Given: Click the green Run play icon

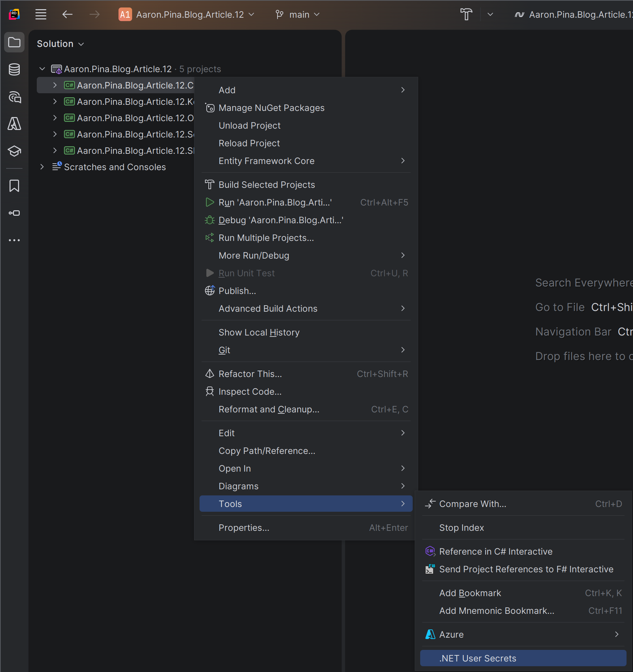Looking at the screenshot, I should 210,202.
